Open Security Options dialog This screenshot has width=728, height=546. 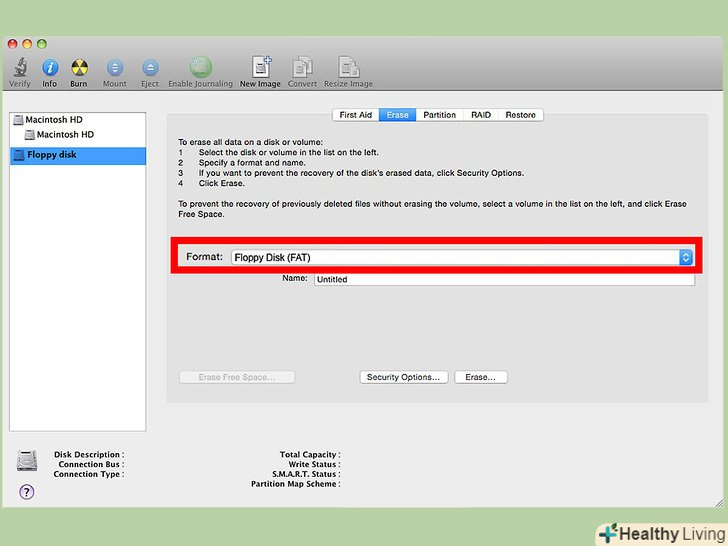[403, 377]
